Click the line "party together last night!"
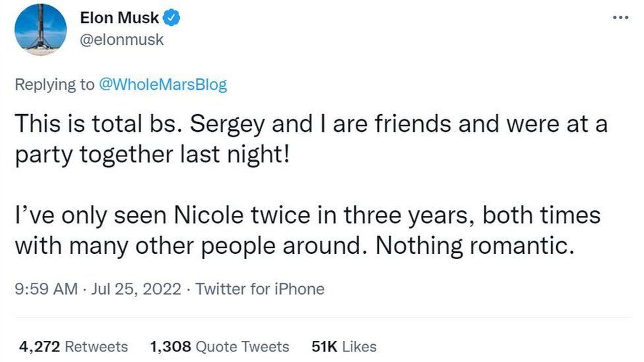Image resolution: width=644 pixels, height=362 pixels. pos(152,156)
